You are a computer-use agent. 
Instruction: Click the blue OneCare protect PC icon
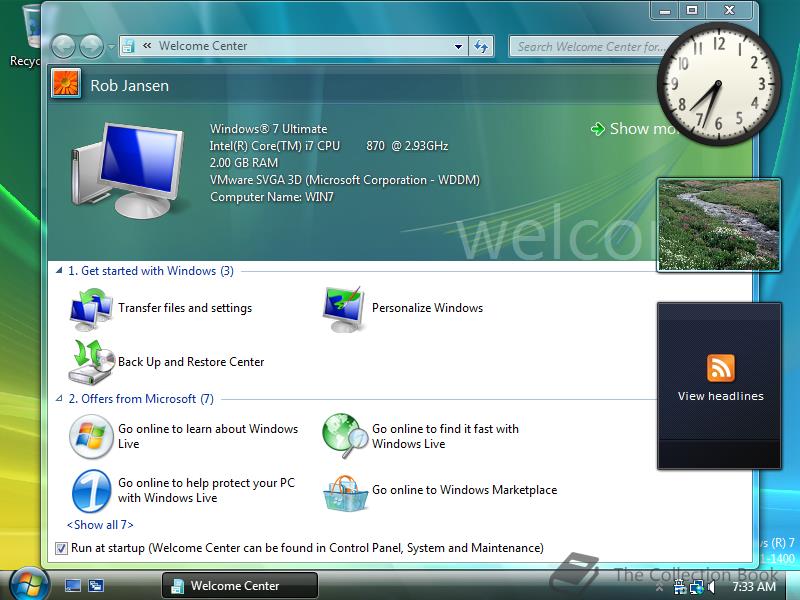[x=91, y=490]
